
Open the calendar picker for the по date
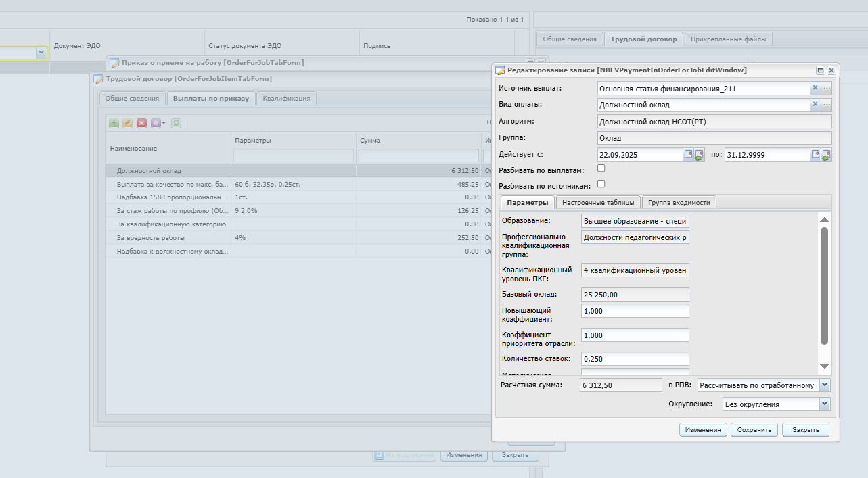(816, 155)
